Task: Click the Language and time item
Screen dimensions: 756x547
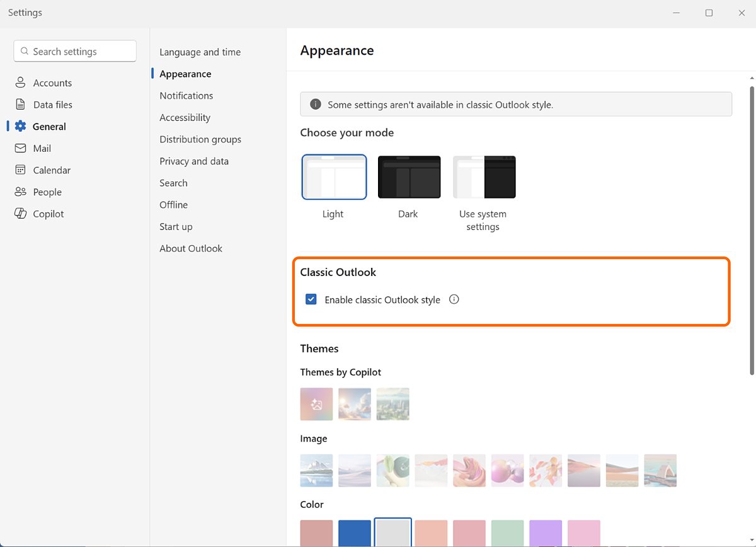Action: pos(200,52)
